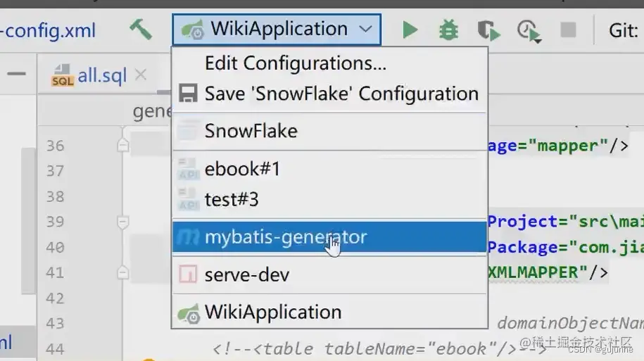Collapse the fold marker at line 36

(x=122, y=146)
